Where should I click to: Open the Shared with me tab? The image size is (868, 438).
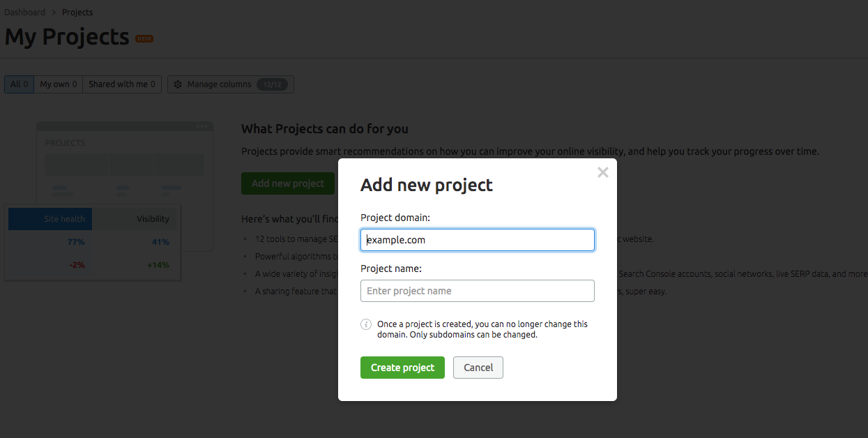[122, 84]
